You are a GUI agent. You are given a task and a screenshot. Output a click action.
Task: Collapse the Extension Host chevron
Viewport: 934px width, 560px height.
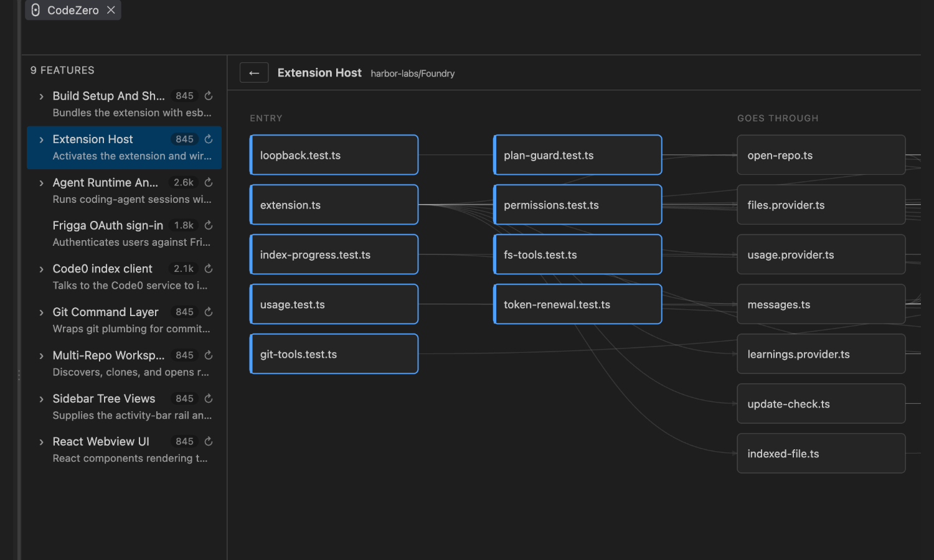41,139
